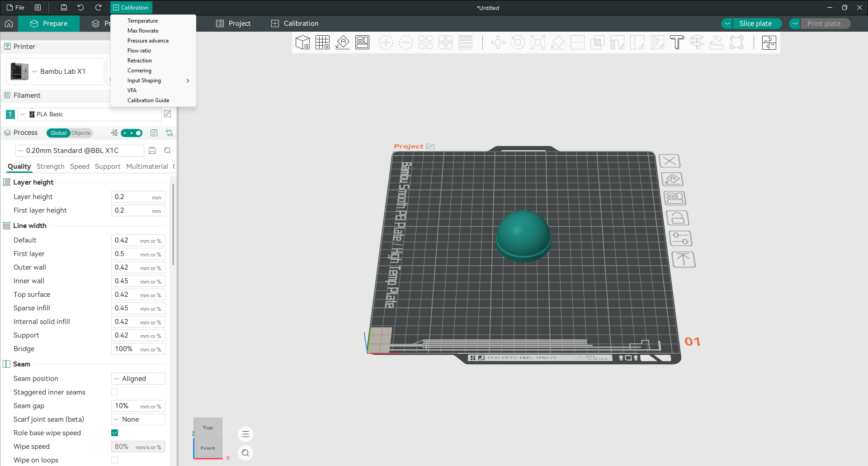Click the Redo arrow icon
Screen dimensions: 868x466
pyautogui.click(x=98, y=8)
